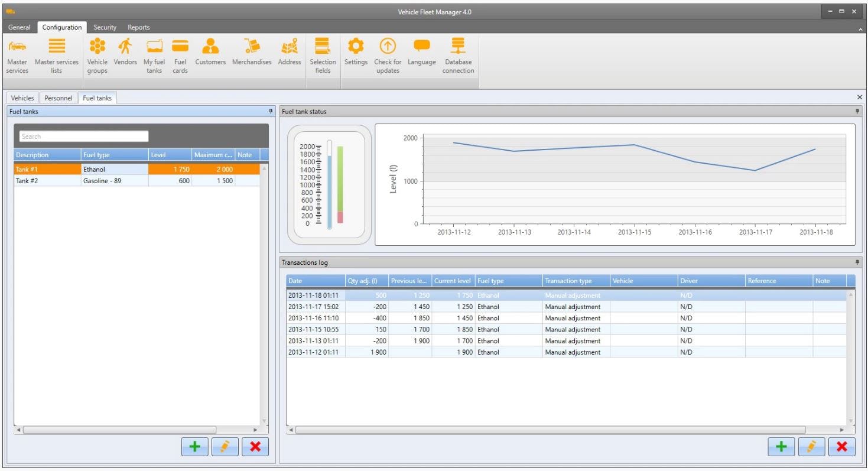
Task: Click inside the fuel tanks search field
Action: (x=83, y=135)
